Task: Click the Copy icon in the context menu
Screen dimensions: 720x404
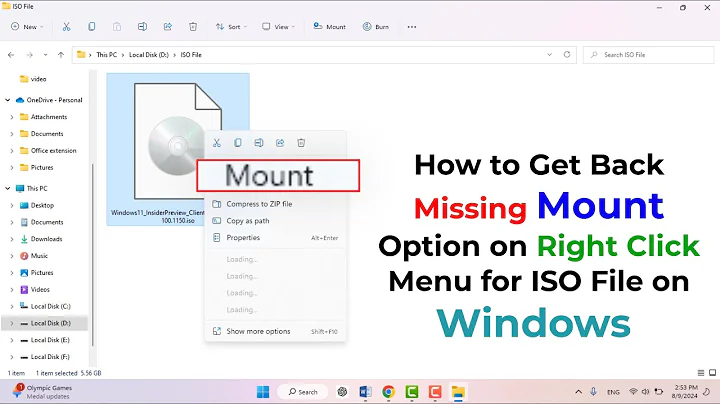Action: tap(238, 143)
